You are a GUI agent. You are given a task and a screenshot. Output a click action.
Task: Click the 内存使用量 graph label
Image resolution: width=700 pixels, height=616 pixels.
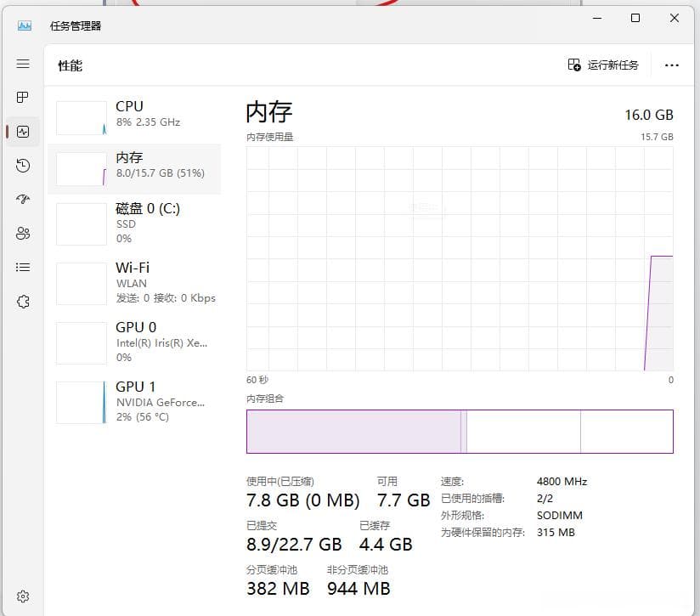(269, 137)
